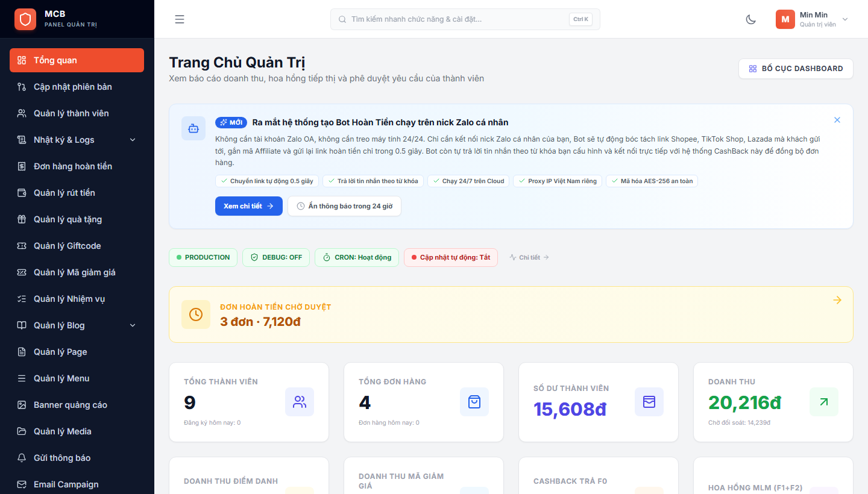Click the grid icon beside Tổng quan
The width and height of the screenshot is (868, 494).
pos(22,60)
